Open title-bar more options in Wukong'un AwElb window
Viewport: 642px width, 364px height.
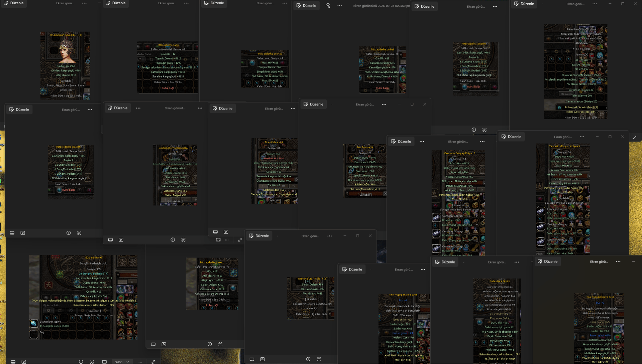coord(330,236)
